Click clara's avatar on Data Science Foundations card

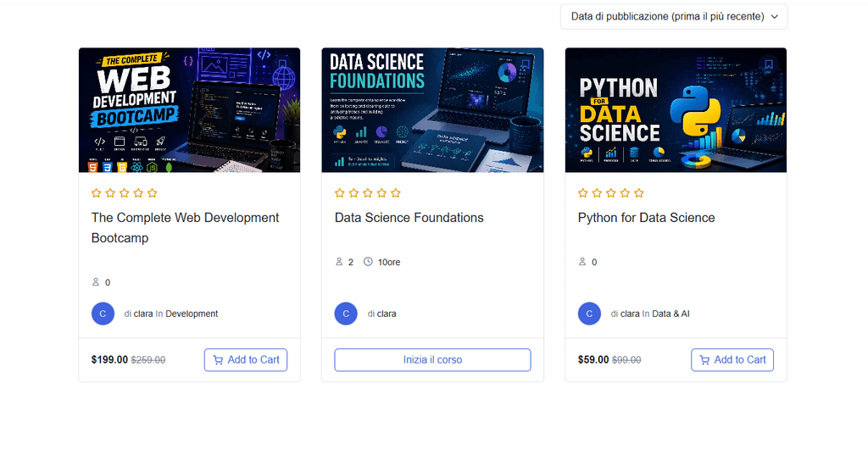(346, 314)
